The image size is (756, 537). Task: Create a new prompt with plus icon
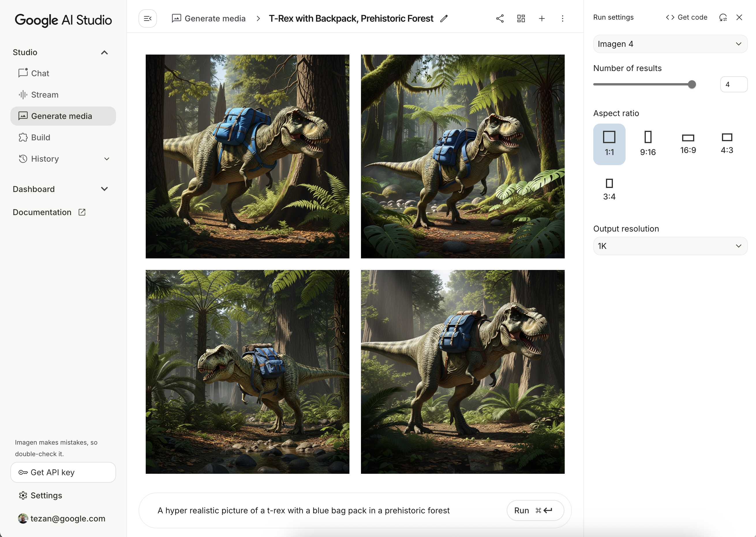[542, 18]
